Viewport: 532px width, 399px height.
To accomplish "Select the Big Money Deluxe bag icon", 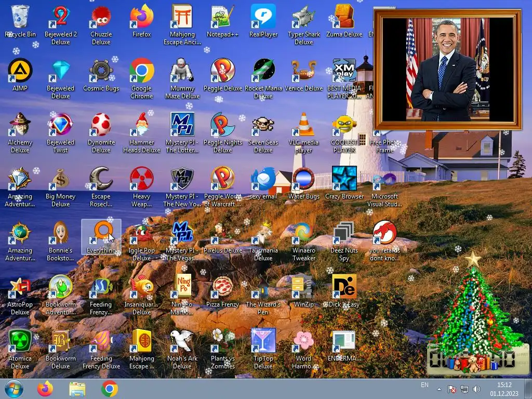I will pos(60,178).
